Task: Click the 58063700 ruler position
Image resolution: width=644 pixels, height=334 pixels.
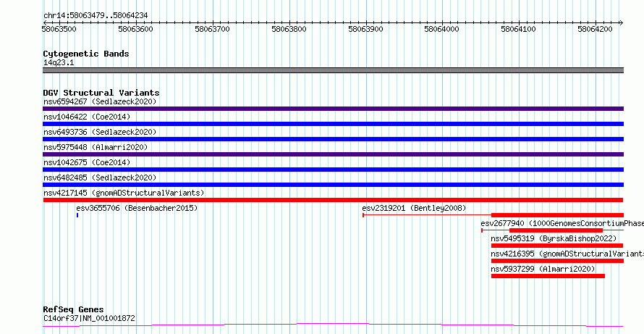Action: coord(212,29)
